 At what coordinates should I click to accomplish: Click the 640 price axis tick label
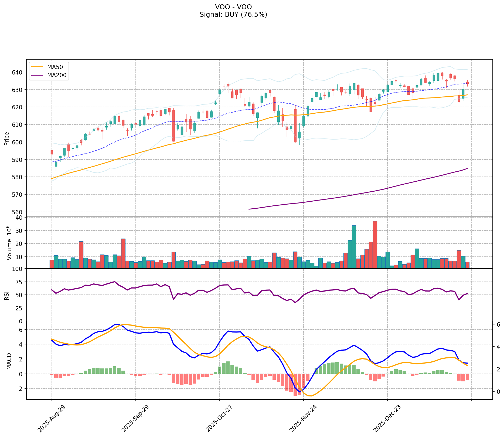pos(18,72)
